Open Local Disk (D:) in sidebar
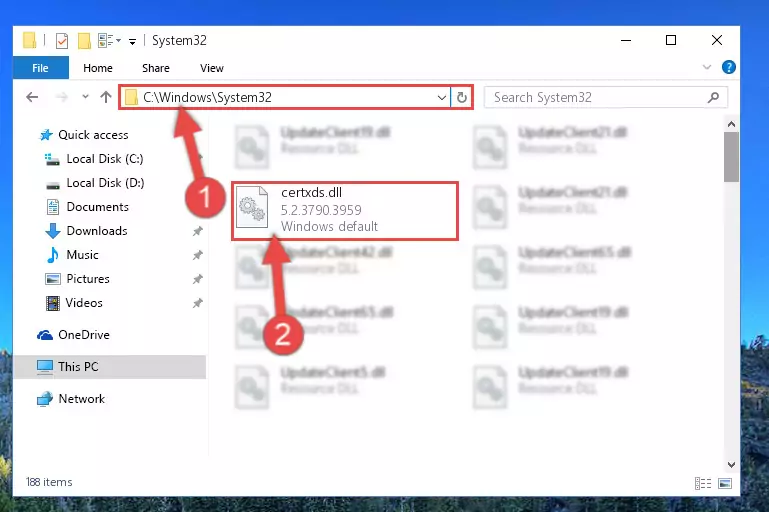This screenshot has width=769, height=512. pyautogui.click(x=105, y=183)
